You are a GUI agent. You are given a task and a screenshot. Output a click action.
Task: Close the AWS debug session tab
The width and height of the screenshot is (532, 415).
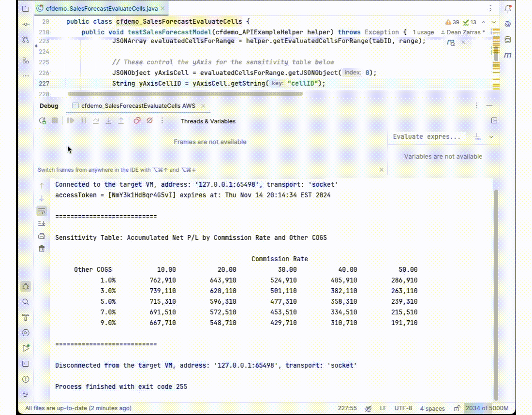coord(203,106)
